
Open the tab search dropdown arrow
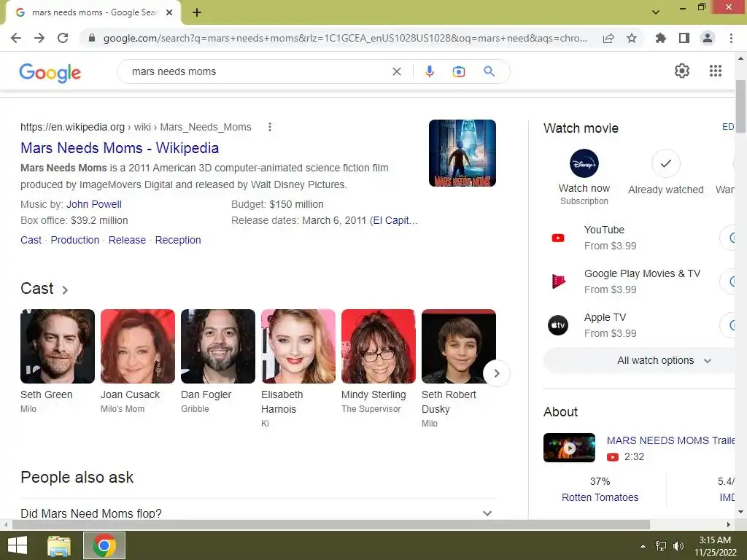(656, 12)
